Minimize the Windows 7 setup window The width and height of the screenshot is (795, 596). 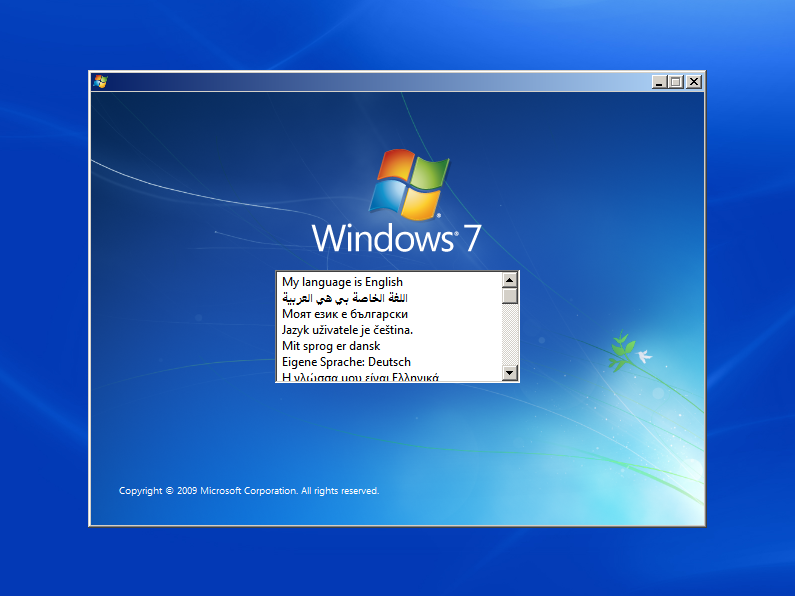(659, 82)
